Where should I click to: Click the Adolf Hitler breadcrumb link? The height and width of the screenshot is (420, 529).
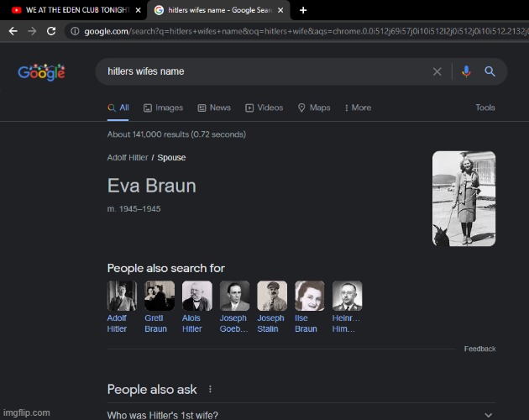pos(128,157)
